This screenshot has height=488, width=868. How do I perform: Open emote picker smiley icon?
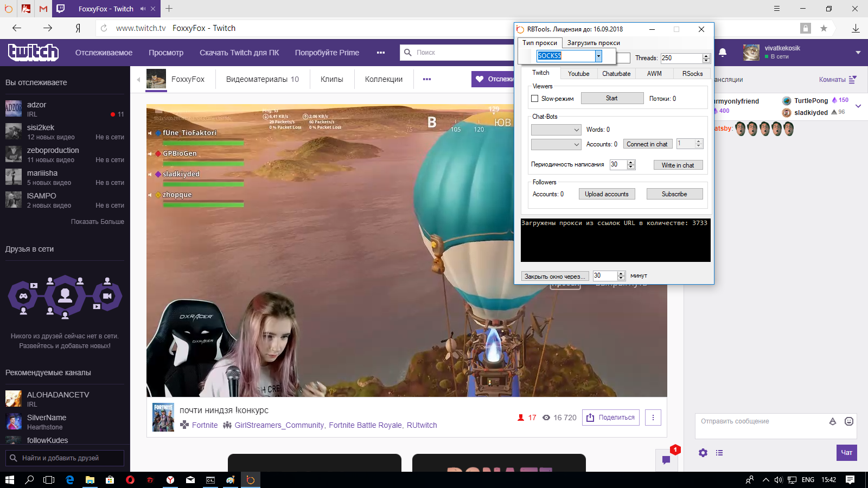pos(849,421)
